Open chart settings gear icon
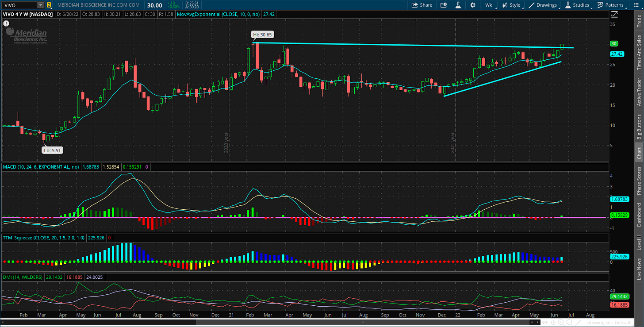 click(x=473, y=5)
